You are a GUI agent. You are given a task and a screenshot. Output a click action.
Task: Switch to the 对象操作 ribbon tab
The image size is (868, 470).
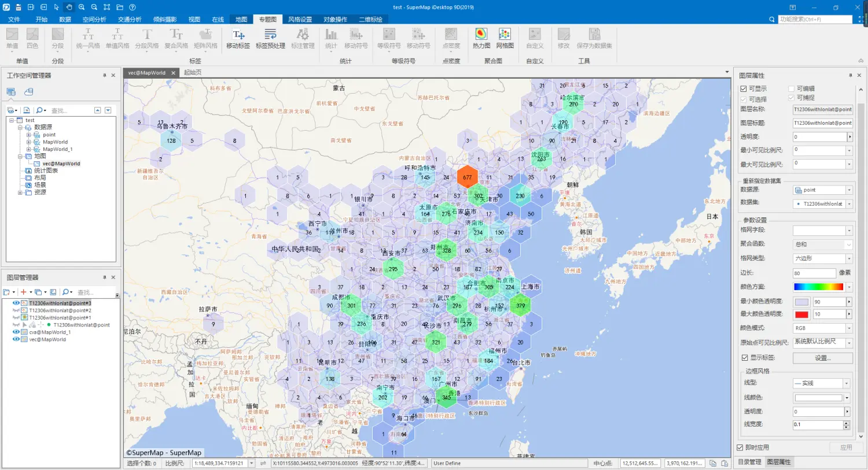click(x=335, y=19)
